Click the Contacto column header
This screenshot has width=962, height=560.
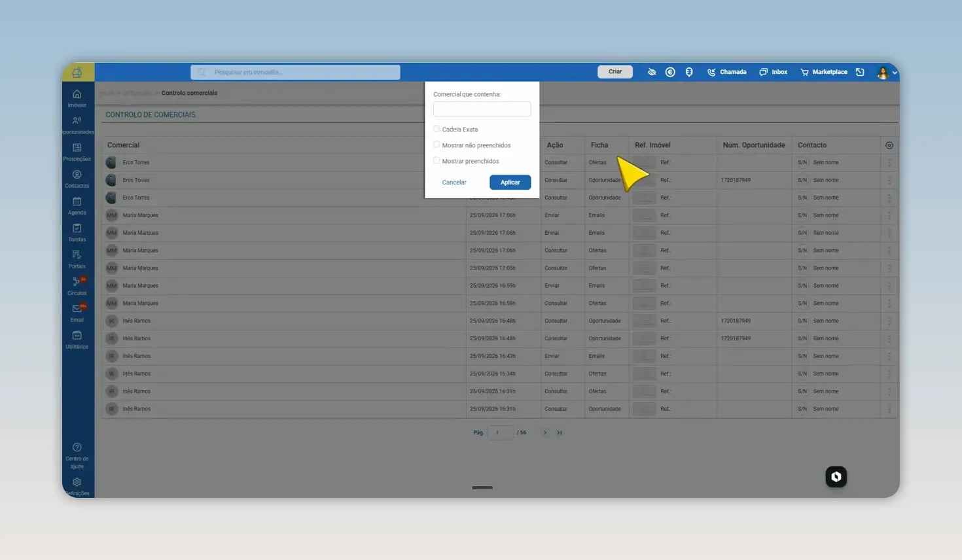812,145
